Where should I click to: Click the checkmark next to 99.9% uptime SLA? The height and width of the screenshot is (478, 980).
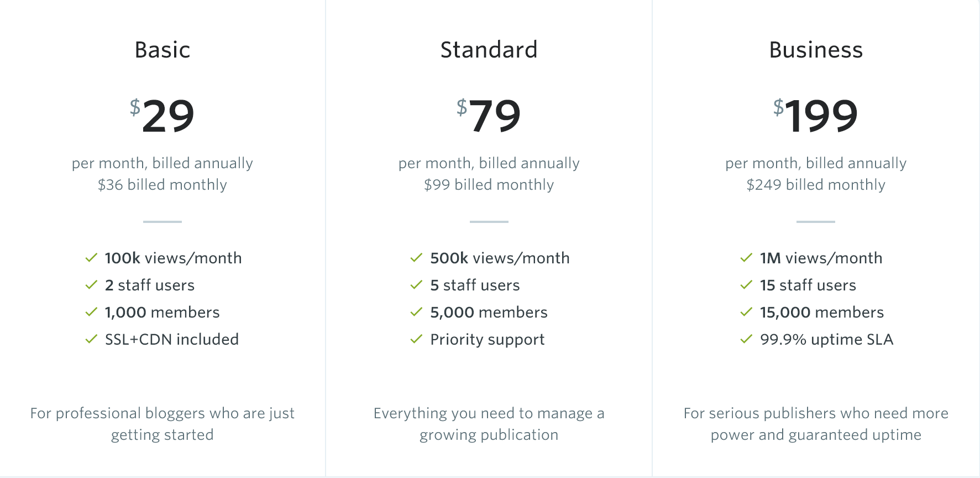pyautogui.click(x=746, y=339)
